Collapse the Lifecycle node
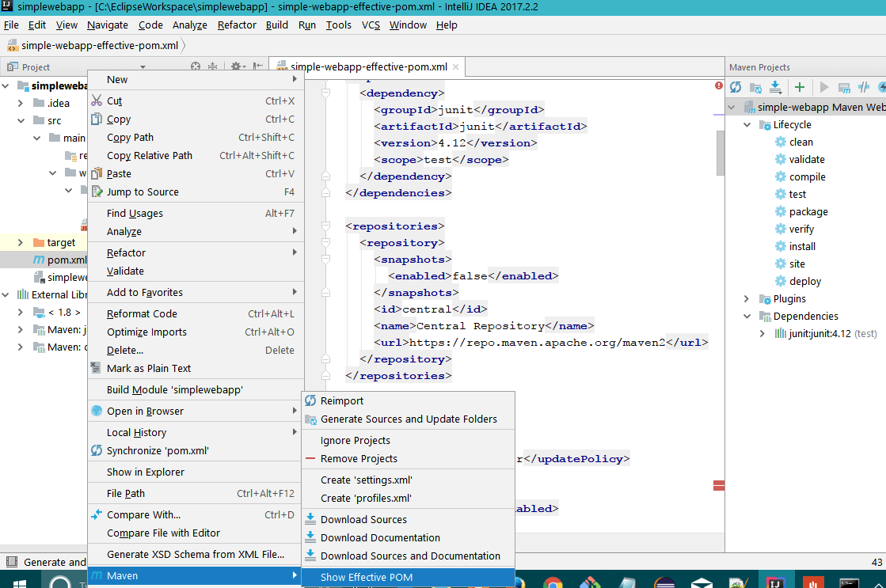Viewport: 886px width, 588px height. (745, 124)
